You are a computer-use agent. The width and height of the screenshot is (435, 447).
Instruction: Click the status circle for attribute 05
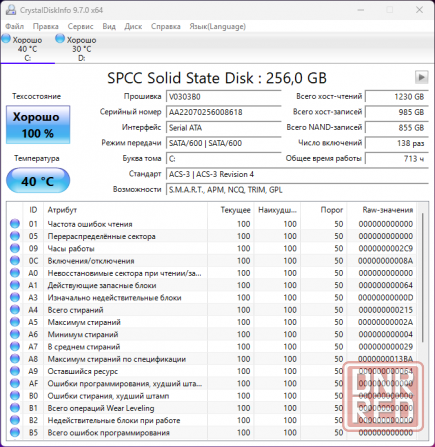point(15,236)
